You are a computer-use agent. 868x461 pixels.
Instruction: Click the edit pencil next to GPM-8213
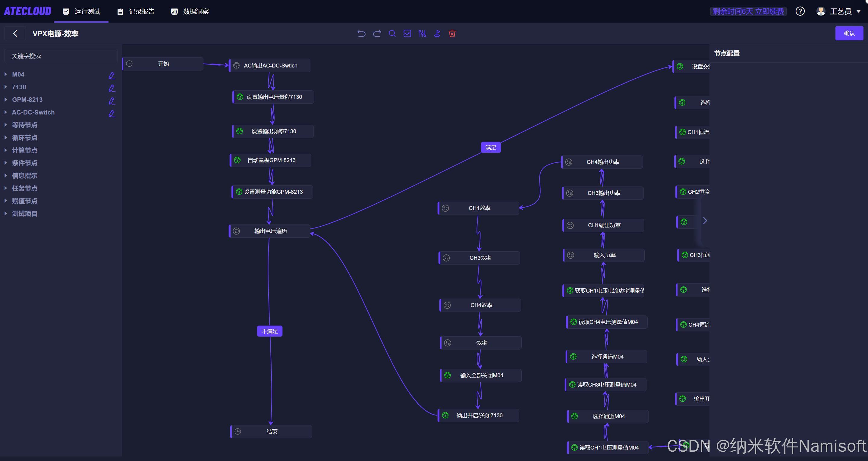[112, 101]
